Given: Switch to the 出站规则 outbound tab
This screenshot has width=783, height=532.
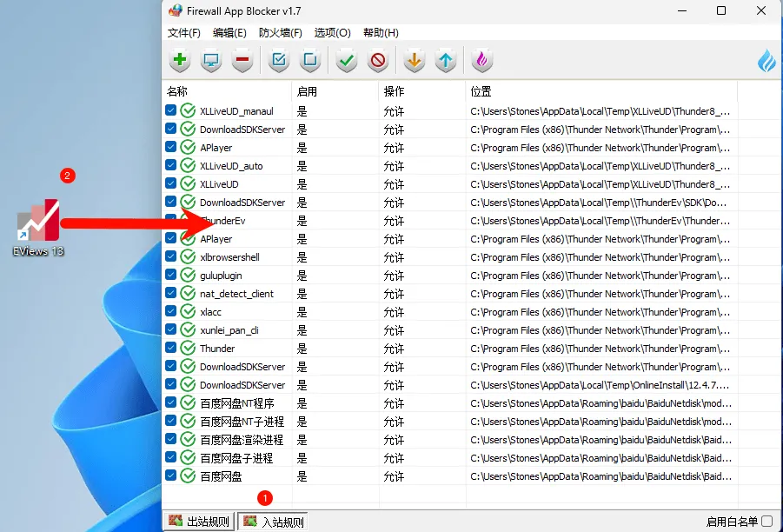Looking at the screenshot, I should pyautogui.click(x=200, y=522).
